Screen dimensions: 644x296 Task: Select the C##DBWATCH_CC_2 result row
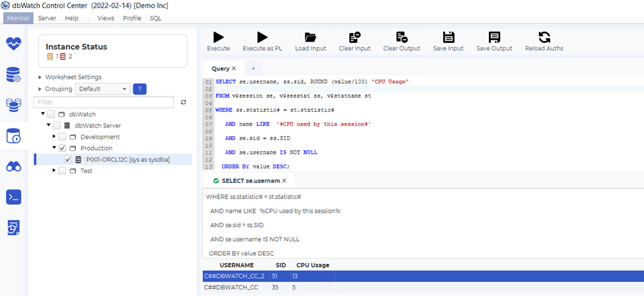click(x=423, y=276)
